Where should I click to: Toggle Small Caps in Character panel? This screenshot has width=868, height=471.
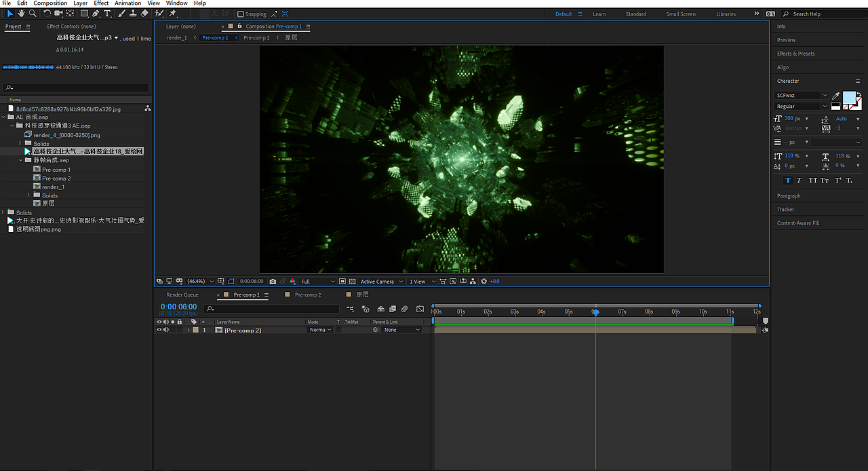tap(825, 181)
